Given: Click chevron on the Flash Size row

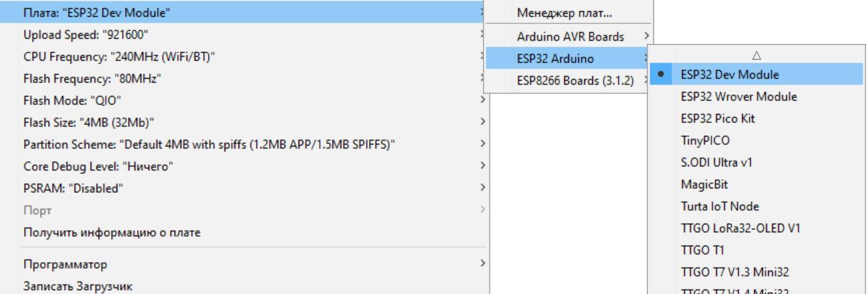Looking at the screenshot, I should click(x=482, y=122).
